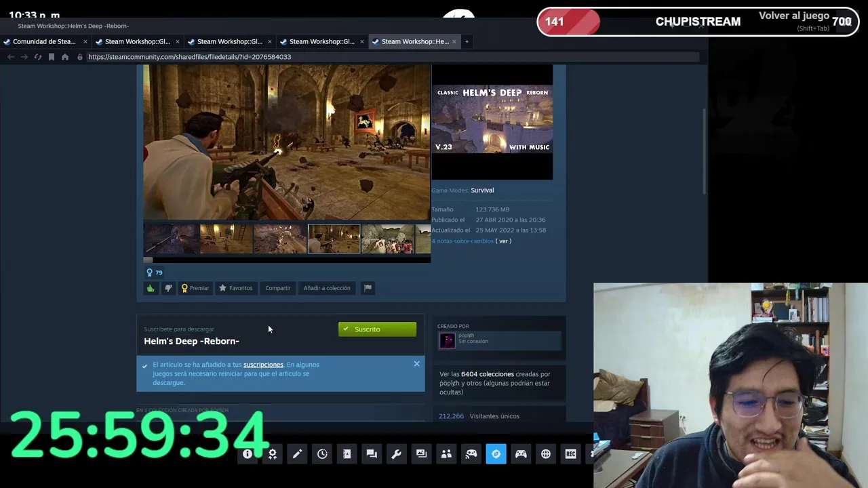Click the page vertical scrollbar
This screenshot has height=488, width=868.
[x=704, y=150]
